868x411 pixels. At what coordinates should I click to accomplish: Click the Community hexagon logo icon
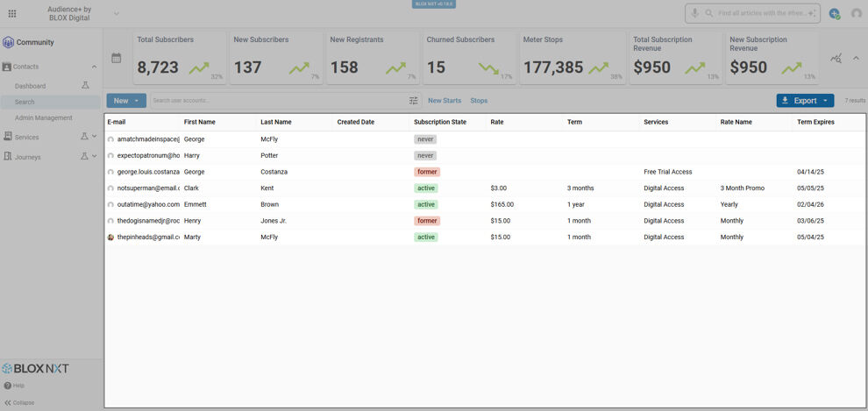8,42
